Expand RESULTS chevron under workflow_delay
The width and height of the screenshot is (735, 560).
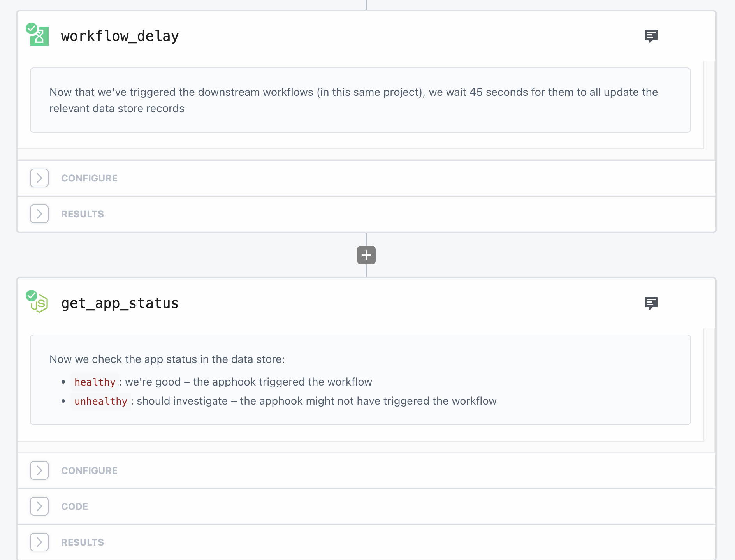[x=39, y=214]
